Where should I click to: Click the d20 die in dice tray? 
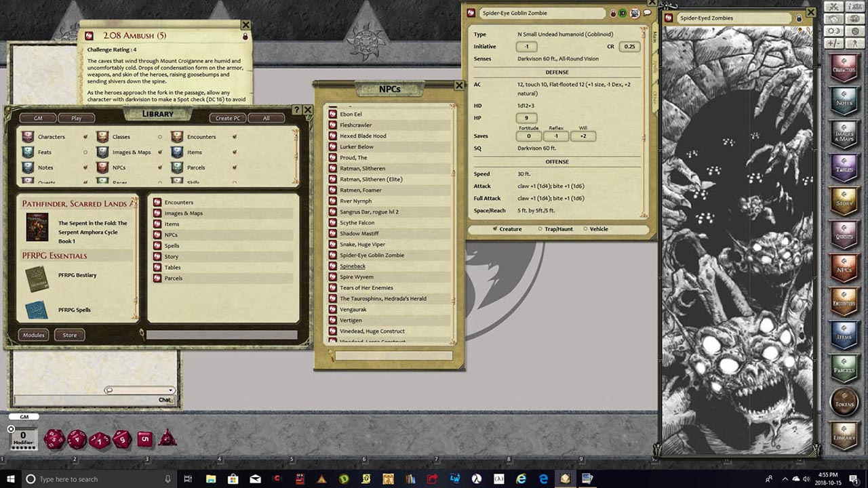click(x=54, y=439)
